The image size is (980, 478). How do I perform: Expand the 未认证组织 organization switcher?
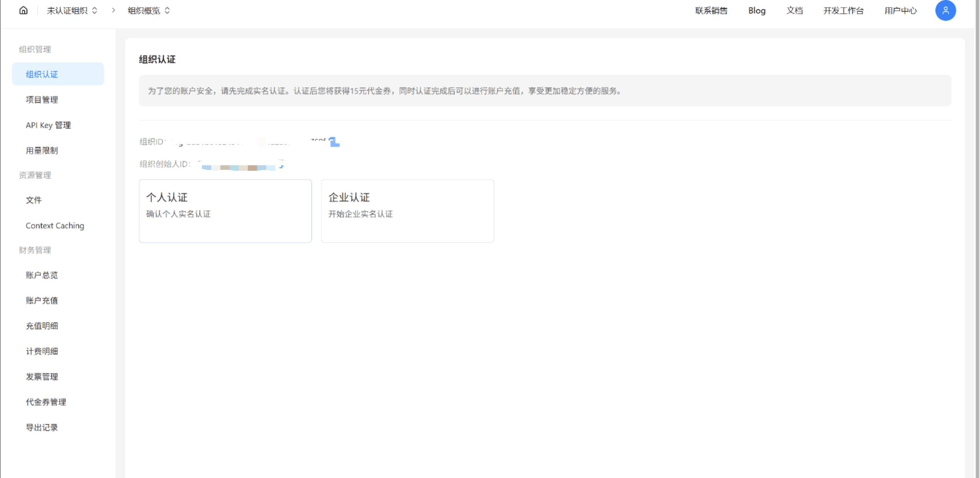click(72, 10)
